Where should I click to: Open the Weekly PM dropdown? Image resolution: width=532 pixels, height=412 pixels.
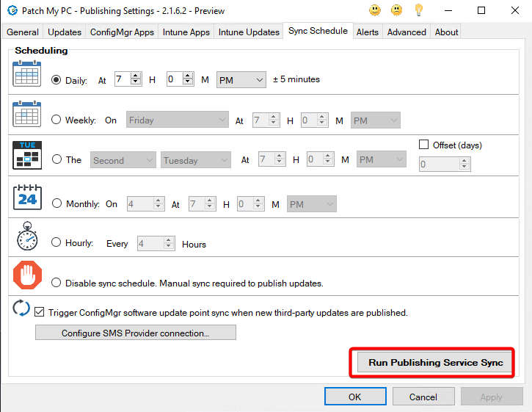tap(375, 120)
